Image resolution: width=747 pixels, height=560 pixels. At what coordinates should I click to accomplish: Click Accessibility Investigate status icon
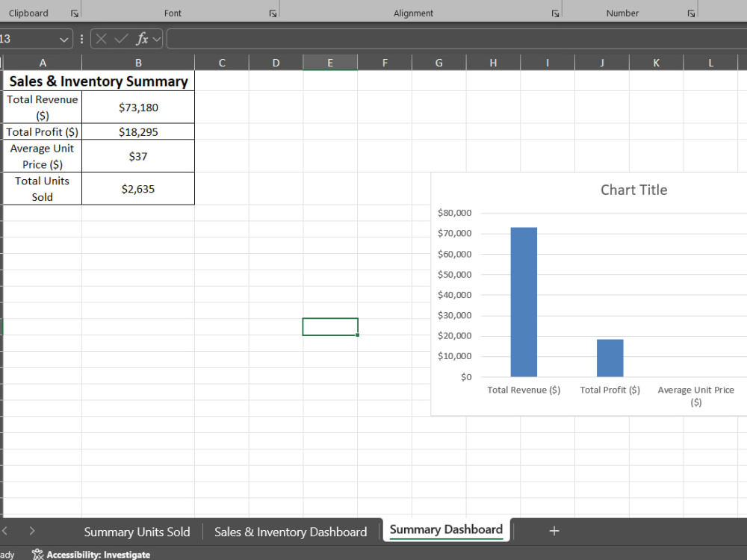(x=37, y=554)
